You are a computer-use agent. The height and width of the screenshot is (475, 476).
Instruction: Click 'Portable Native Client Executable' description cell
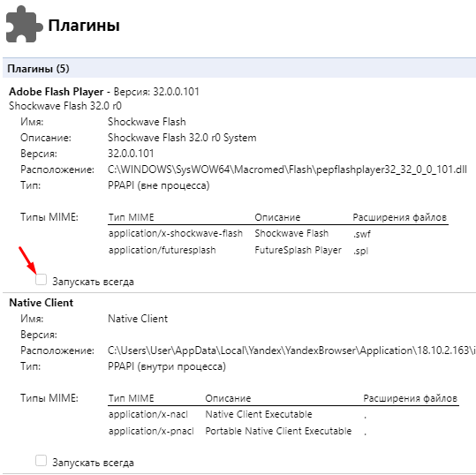[278, 431]
